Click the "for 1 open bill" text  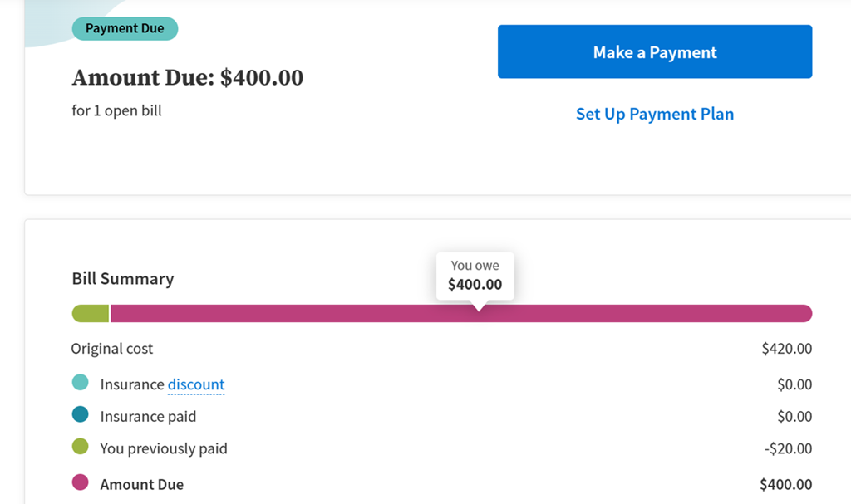[117, 110]
